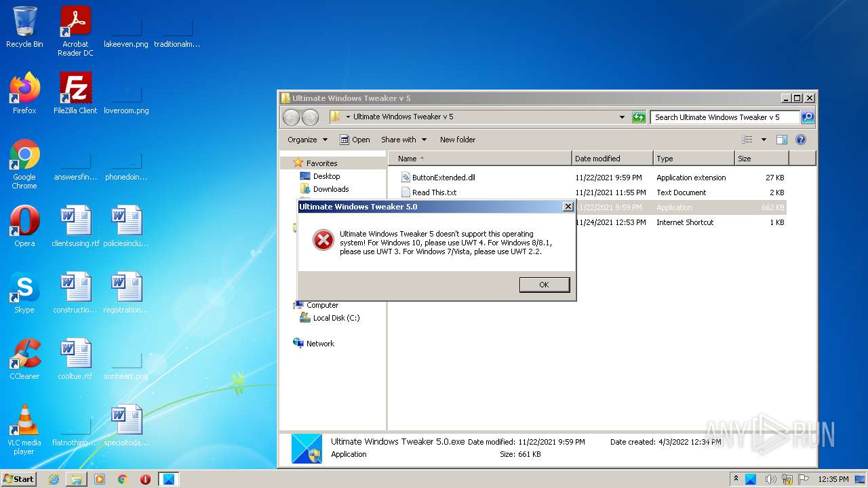The height and width of the screenshot is (488, 868).
Task: Select cooltue.rtf document icon
Action: coord(75,359)
